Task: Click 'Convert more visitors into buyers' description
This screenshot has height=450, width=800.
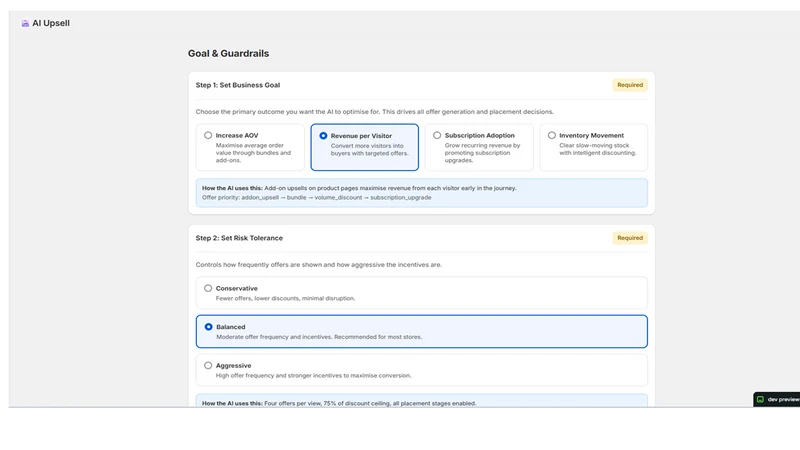Action: click(x=369, y=149)
